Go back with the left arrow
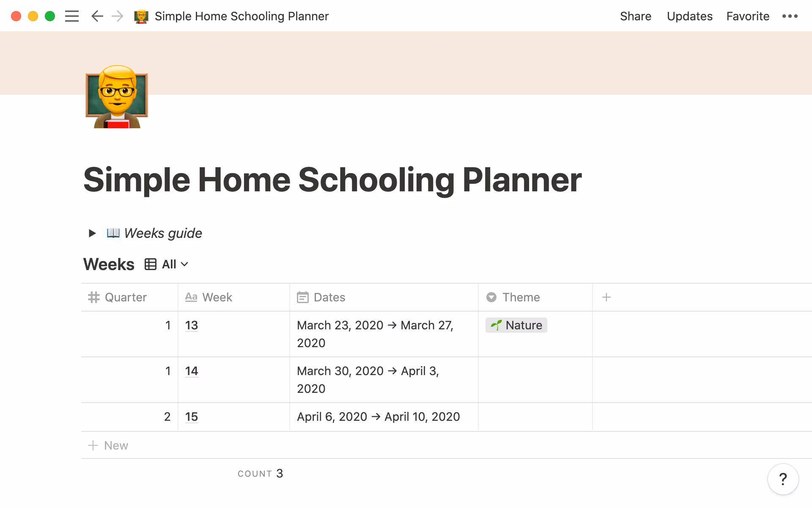 click(97, 16)
